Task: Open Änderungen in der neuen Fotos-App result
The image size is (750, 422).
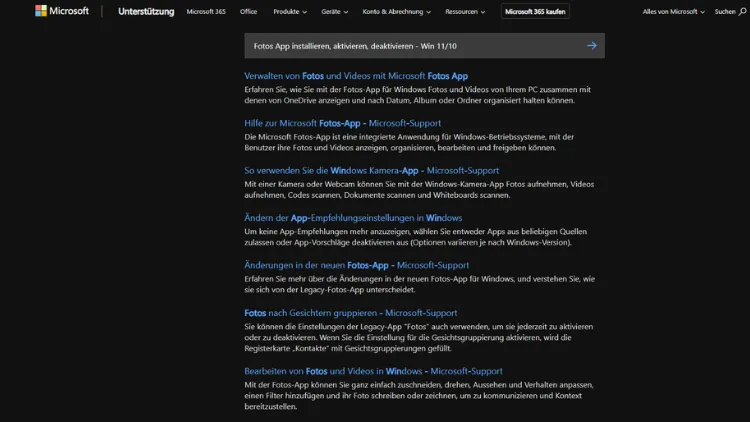Action: point(356,266)
